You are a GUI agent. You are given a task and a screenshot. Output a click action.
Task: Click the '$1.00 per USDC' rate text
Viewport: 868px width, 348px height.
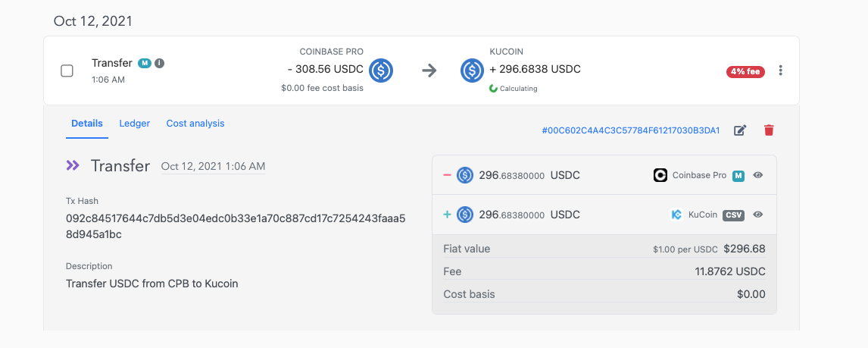click(685, 249)
